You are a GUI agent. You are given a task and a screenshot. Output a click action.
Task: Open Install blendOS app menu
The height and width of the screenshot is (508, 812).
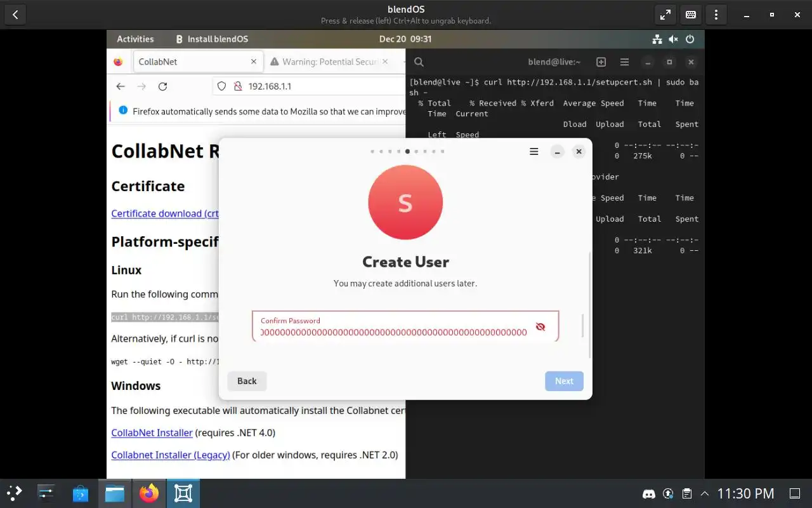coord(212,39)
